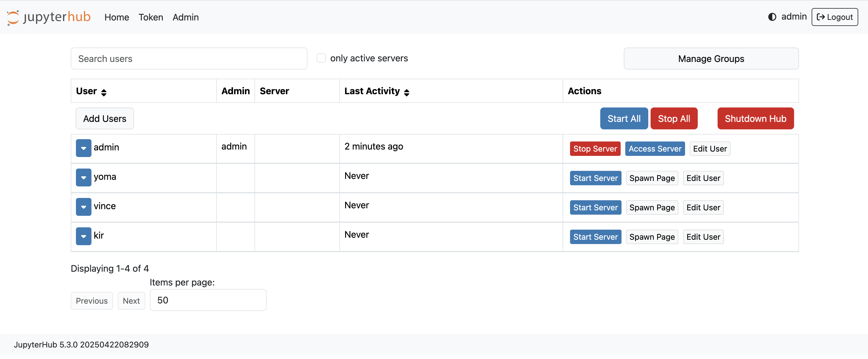The image size is (868, 359).
Task: Click the sort arrows on User column
Action: 104,91
